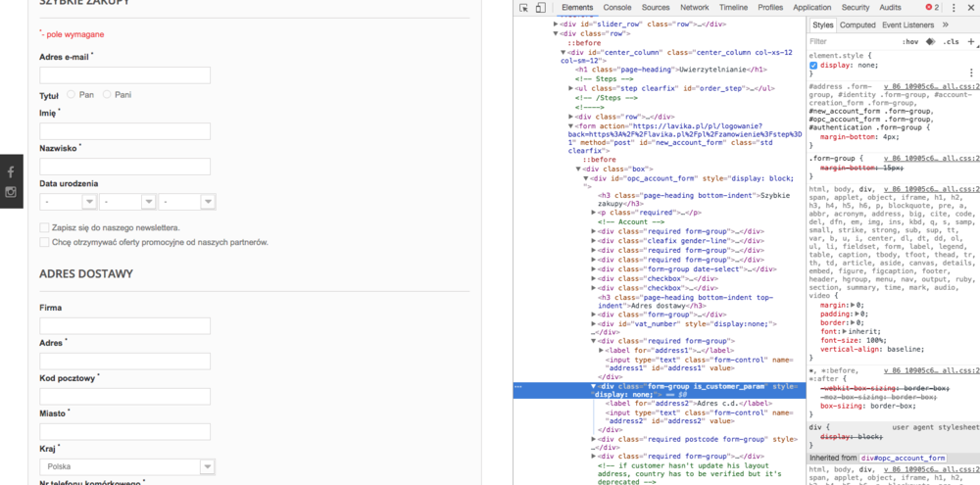This screenshot has height=485, width=980.
Task: Click inherited from div#opc_account_form link
Action: click(904, 459)
